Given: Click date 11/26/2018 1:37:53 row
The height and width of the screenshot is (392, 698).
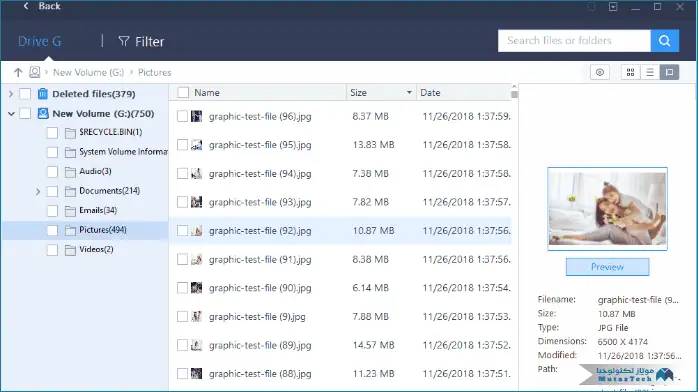Looking at the screenshot, I should pyautogui.click(x=467, y=316).
